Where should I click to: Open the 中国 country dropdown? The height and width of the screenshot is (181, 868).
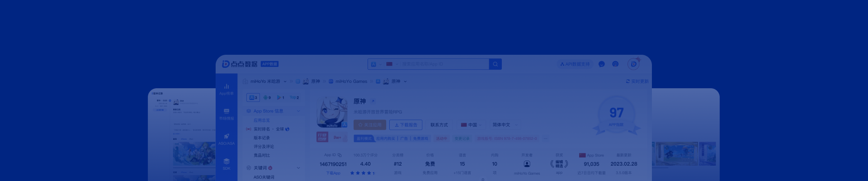472,125
